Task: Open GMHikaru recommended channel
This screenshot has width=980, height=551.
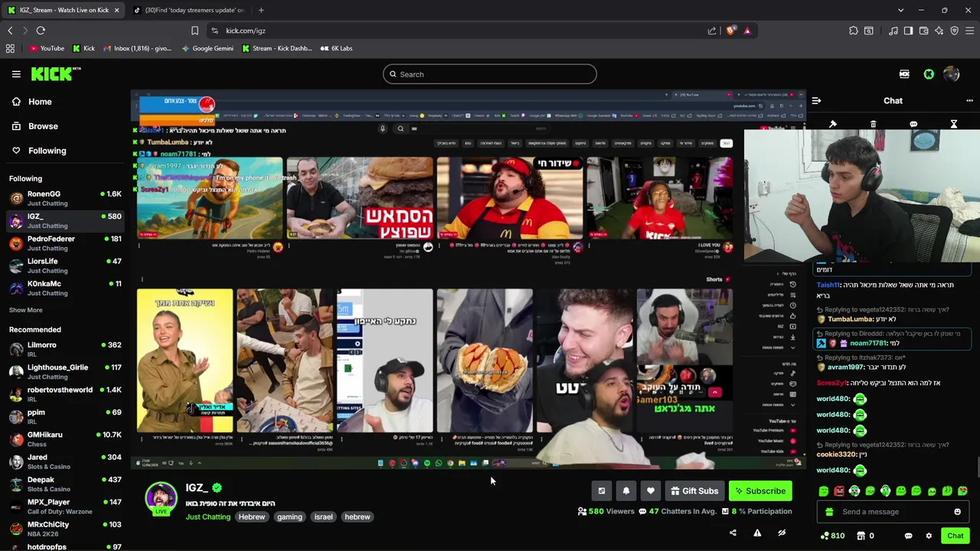Action: pos(65,439)
